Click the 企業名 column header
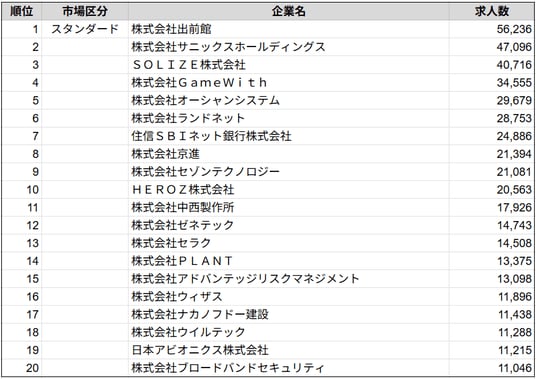536x379 pixels. (289, 12)
